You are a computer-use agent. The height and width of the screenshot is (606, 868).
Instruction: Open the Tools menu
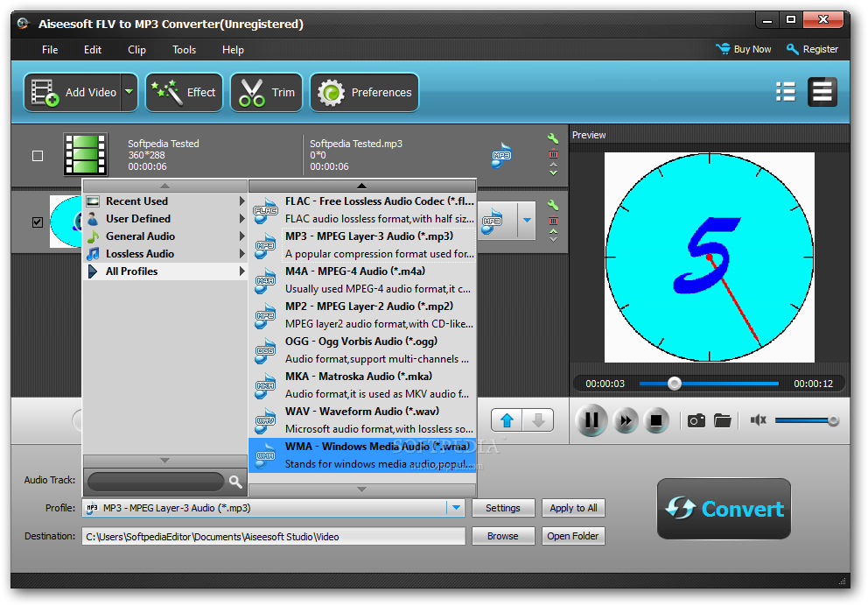184,50
